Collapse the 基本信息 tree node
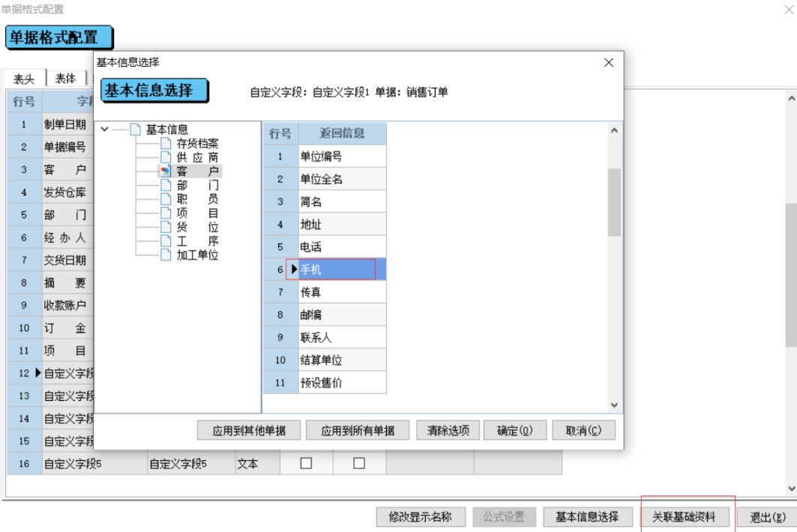797x532 pixels. pyautogui.click(x=106, y=129)
